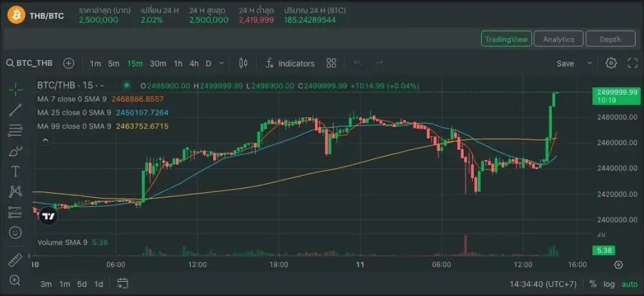Select the text annotation tool
Image resolution: width=644 pixels, height=296 pixels.
[x=15, y=171]
